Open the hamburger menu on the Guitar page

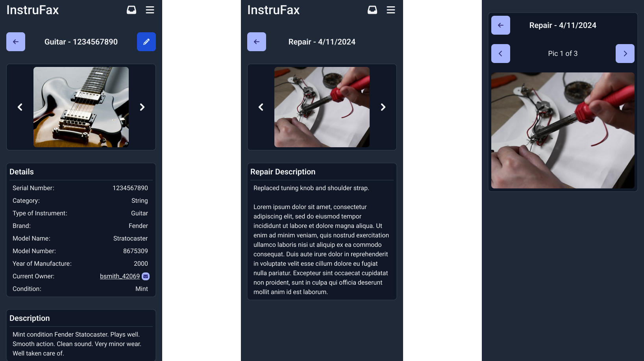[150, 10]
